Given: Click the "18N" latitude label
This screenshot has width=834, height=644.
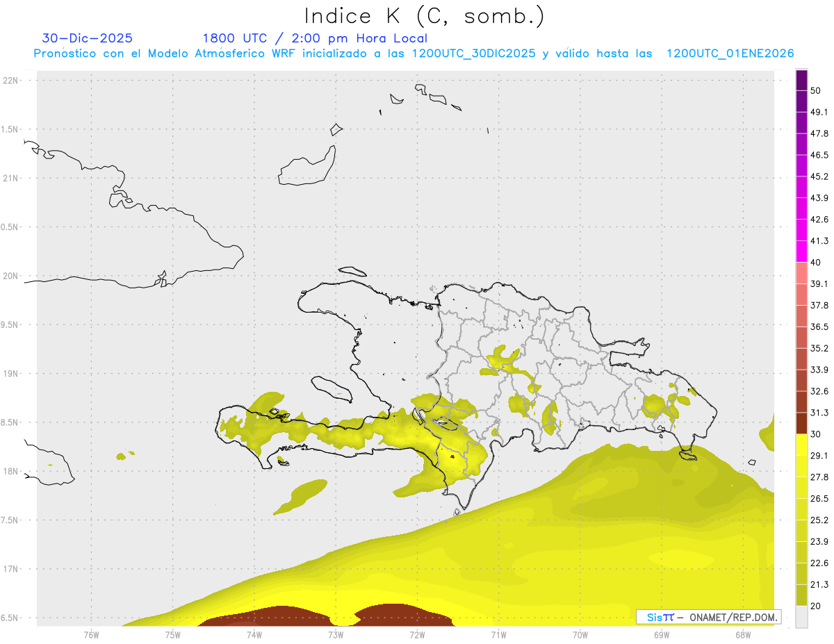Looking at the screenshot, I should point(10,471).
